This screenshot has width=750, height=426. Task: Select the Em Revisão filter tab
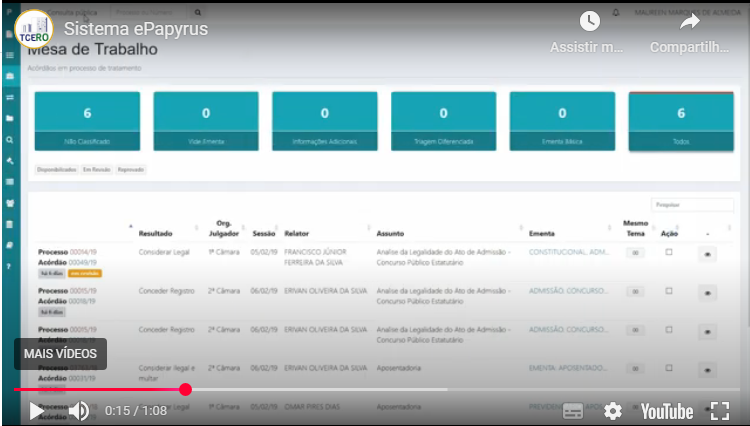(97, 169)
